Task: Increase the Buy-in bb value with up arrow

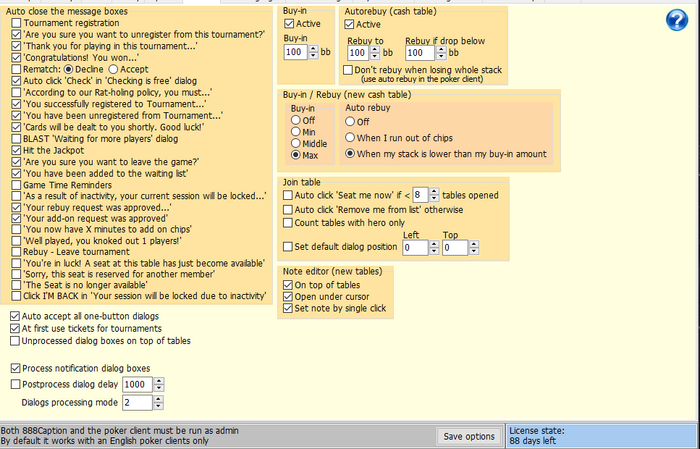Action: 313,49
